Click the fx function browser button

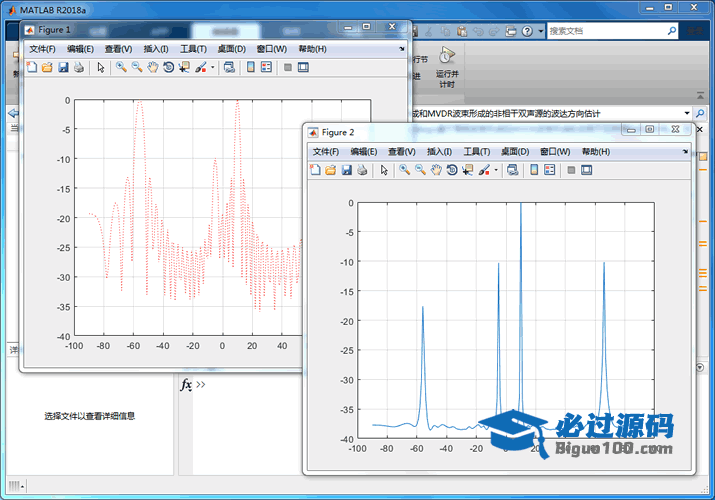tap(186, 385)
